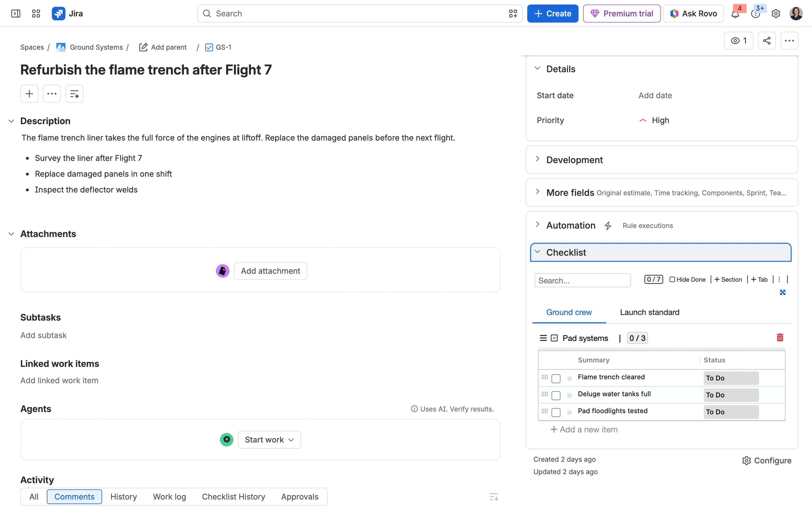Click the plus button under the title
The height and width of the screenshot is (508, 812).
[x=29, y=94]
